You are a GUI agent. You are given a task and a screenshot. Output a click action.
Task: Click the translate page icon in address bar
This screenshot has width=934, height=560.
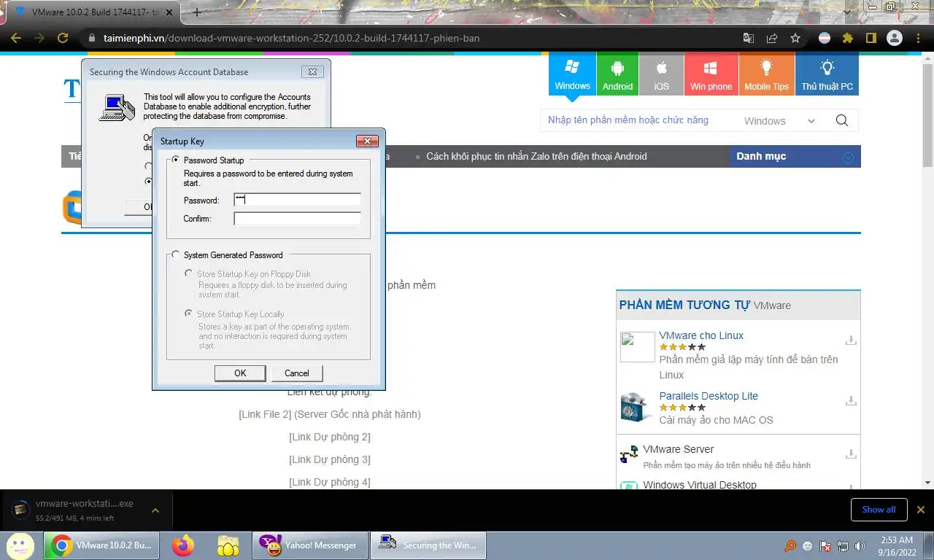pos(749,38)
